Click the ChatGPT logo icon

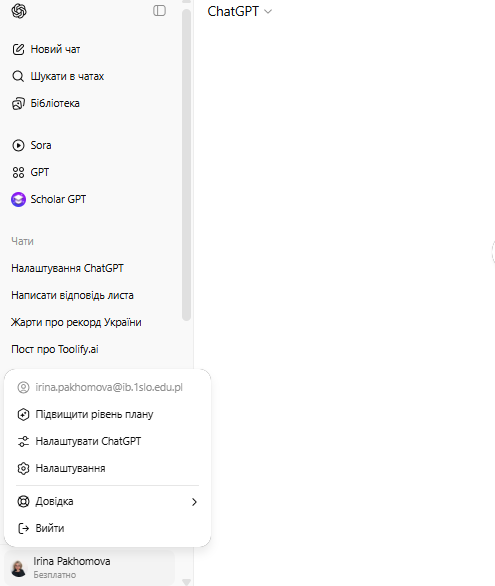19,11
